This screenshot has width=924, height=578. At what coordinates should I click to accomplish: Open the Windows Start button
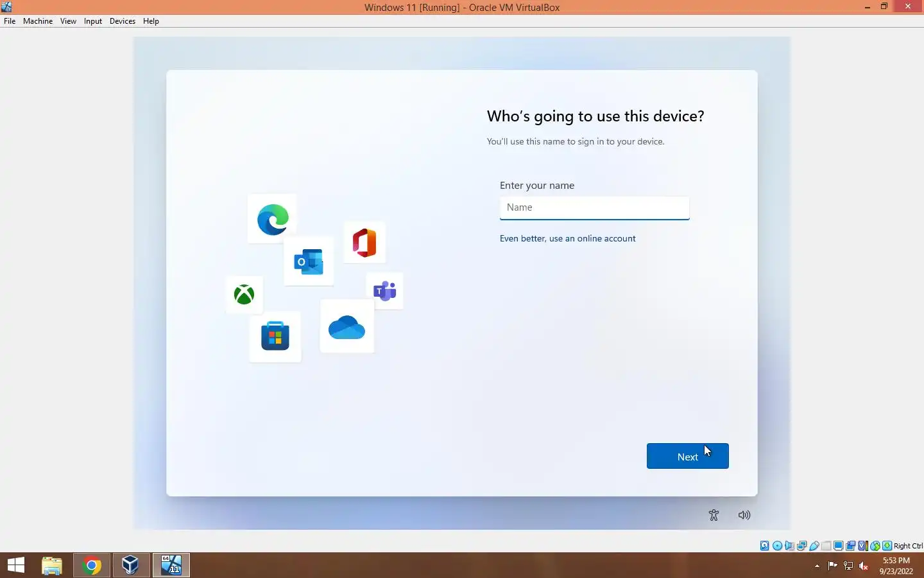16,565
